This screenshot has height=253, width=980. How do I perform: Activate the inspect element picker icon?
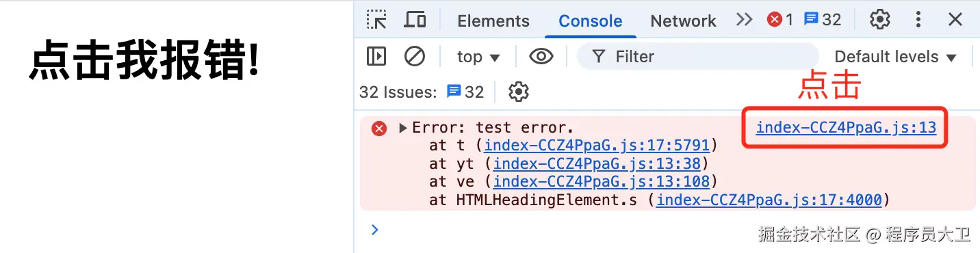(376, 20)
